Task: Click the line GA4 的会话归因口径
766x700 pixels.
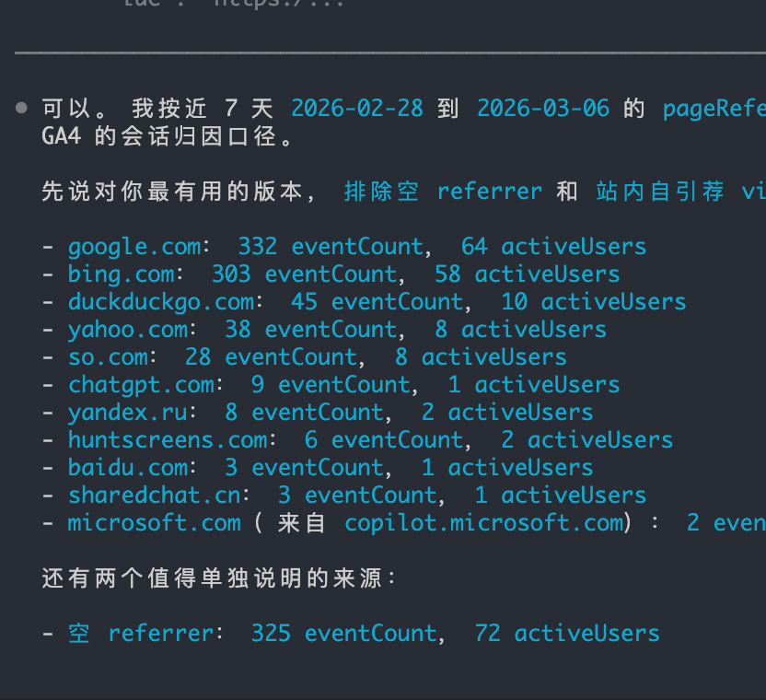Action: tap(168, 136)
